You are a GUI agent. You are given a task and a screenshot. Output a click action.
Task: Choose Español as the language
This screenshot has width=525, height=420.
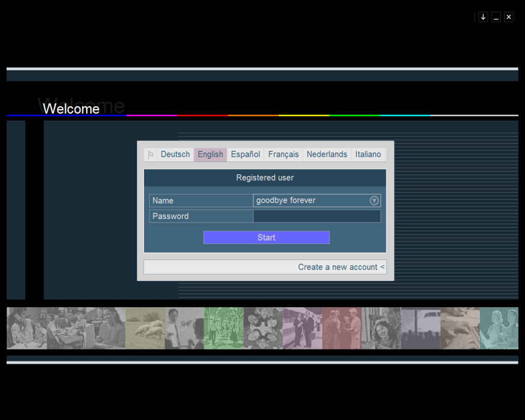tap(245, 154)
